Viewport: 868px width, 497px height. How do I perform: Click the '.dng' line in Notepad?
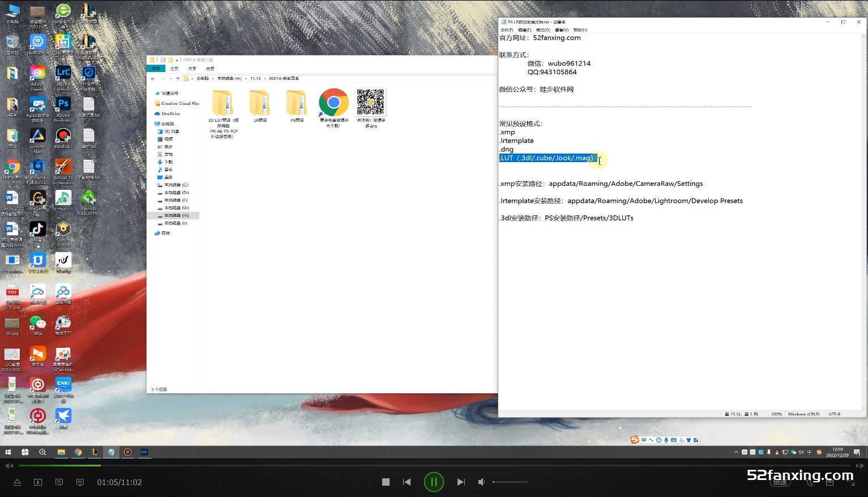[506, 150]
